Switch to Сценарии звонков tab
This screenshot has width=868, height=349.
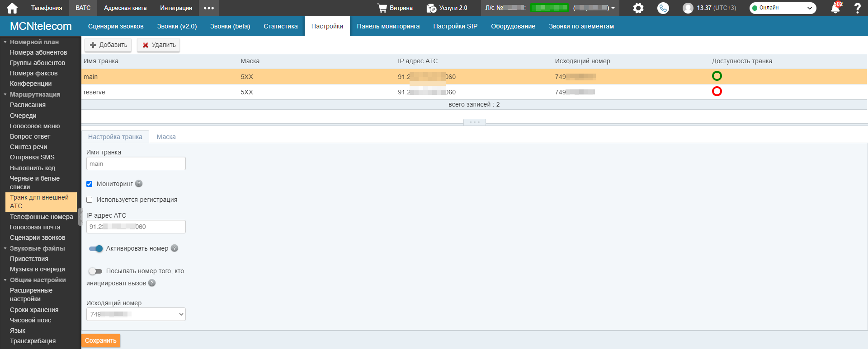[x=116, y=26]
